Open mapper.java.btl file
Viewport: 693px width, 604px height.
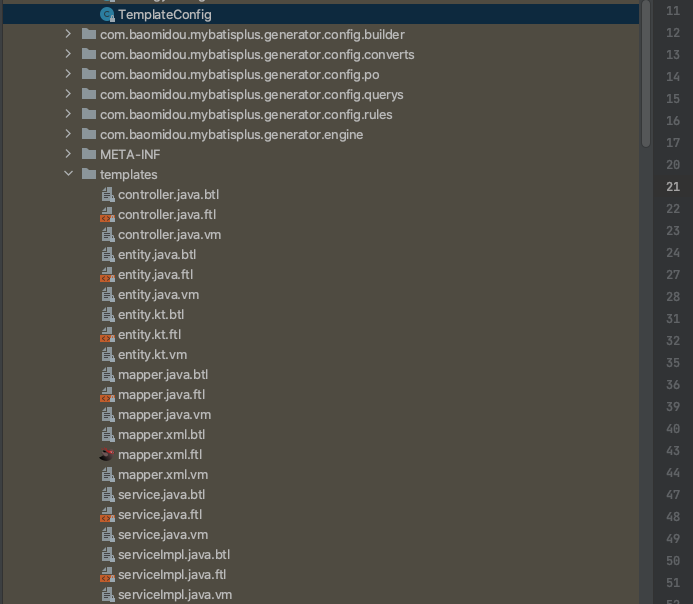point(163,375)
